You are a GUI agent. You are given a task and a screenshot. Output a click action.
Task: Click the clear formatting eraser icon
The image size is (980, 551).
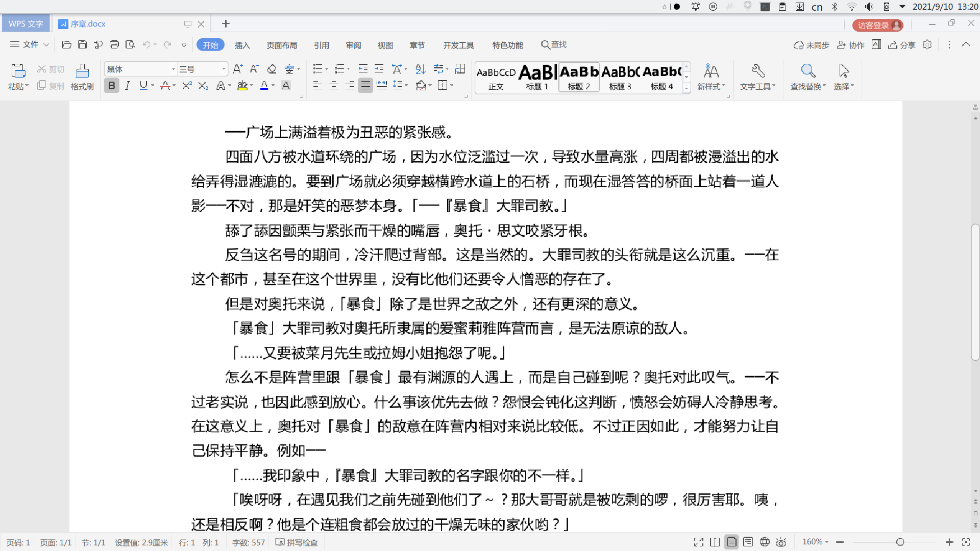click(x=272, y=69)
